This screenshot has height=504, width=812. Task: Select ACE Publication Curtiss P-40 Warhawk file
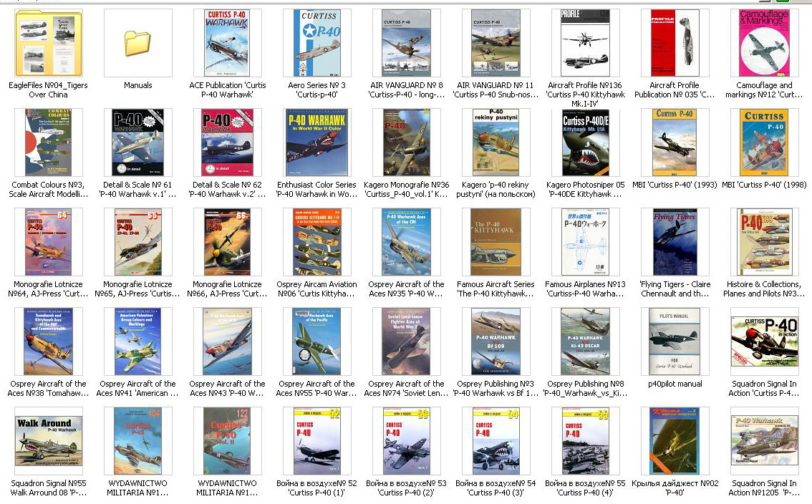227,43
